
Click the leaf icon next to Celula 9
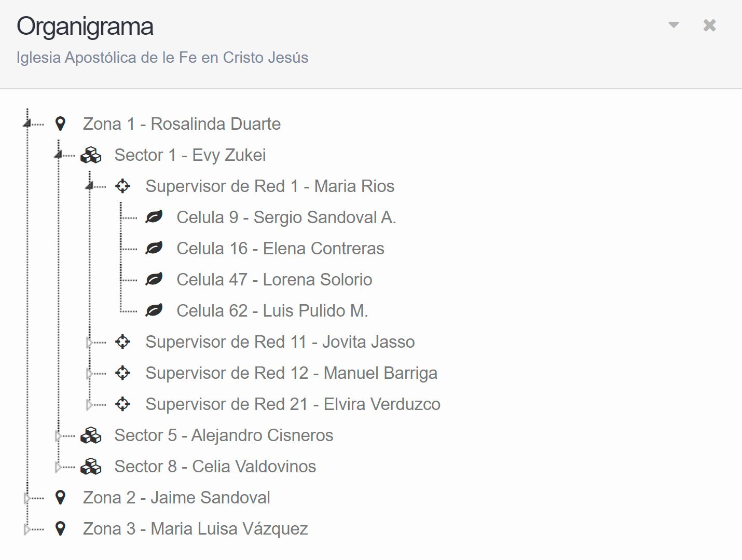154,217
